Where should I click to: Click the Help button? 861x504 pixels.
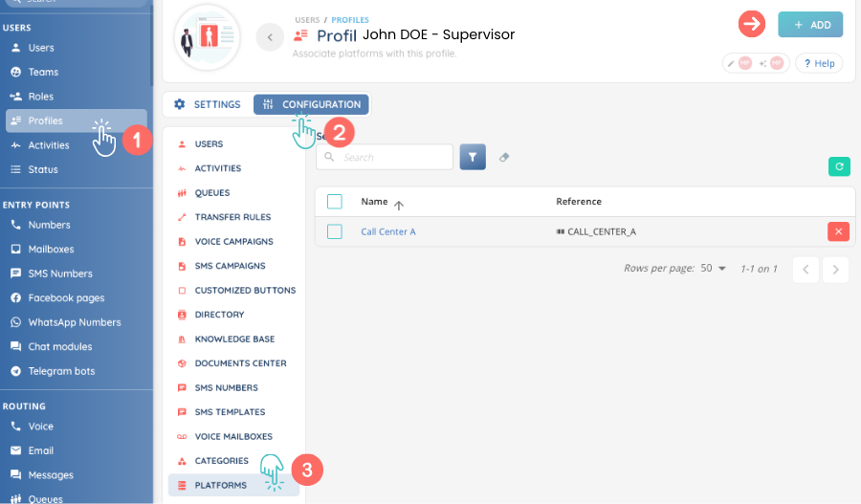(x=818, y=63)
